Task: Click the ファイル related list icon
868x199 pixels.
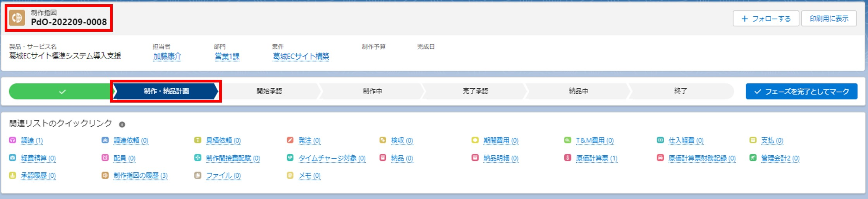Action: tap(198, 175)
